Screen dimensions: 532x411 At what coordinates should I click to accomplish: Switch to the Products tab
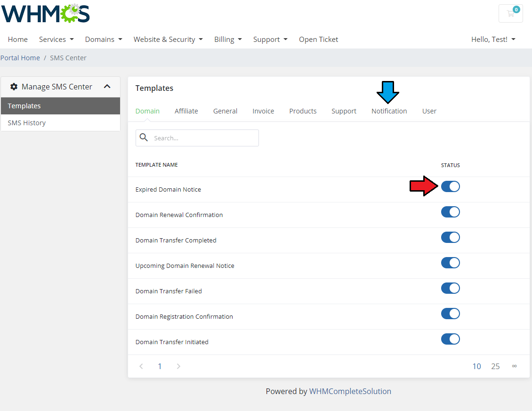(x=303, y=111)
